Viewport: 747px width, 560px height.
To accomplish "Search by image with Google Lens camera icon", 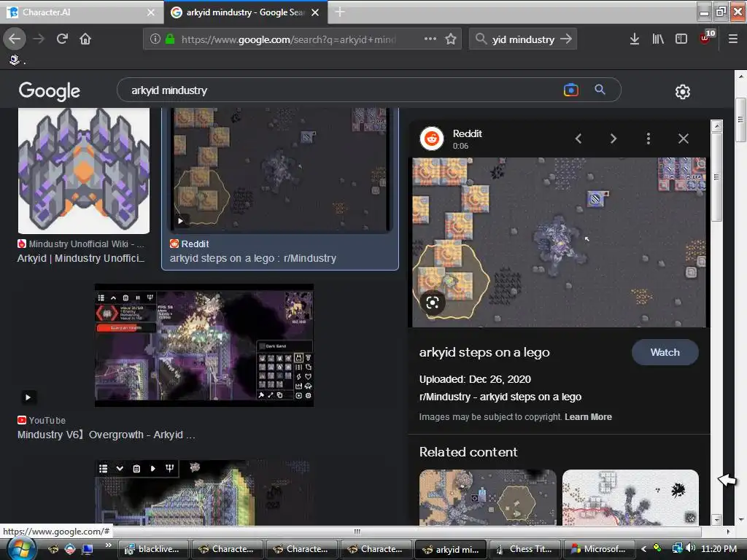I will tap(570, 90).
